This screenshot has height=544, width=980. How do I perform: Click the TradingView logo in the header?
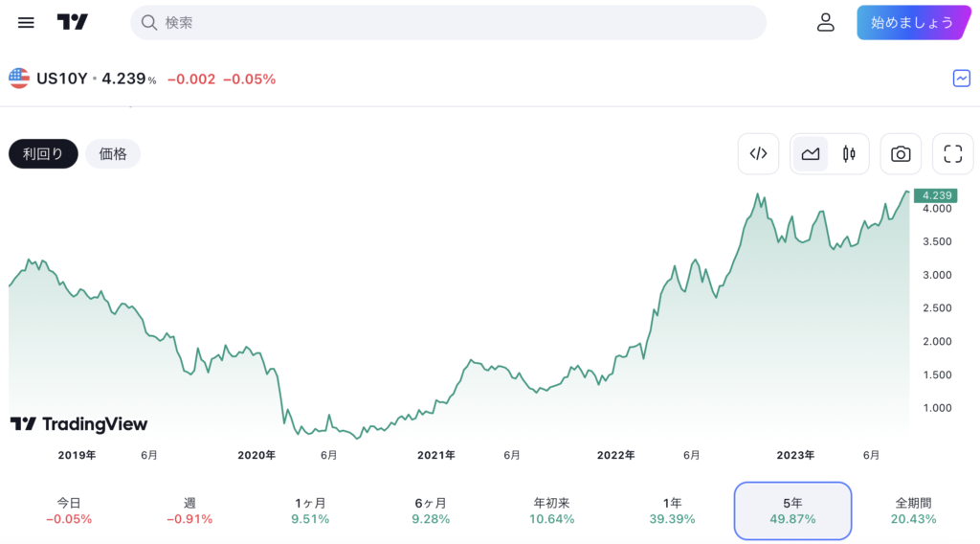[73, 23]
